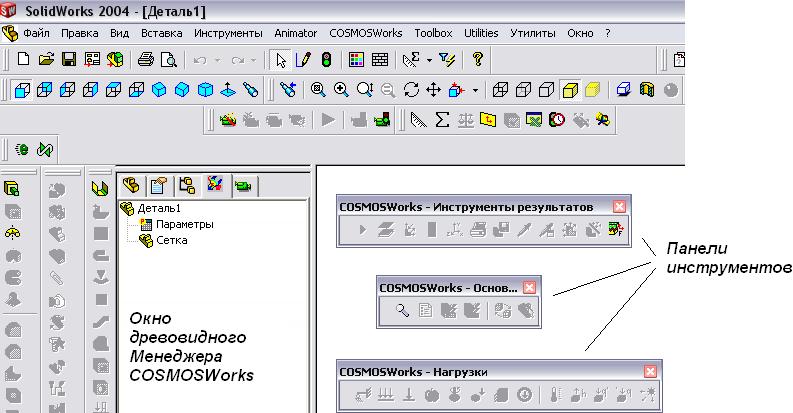Open the Redo history dropdown arrow
This screenshot has width=793, height=413.
coord(253,60)
